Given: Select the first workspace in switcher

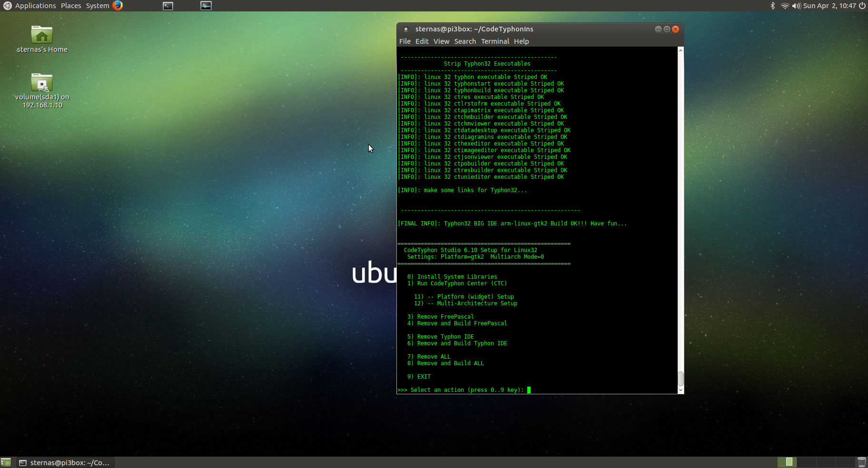Looking at the screenshot, I should 787,462.
